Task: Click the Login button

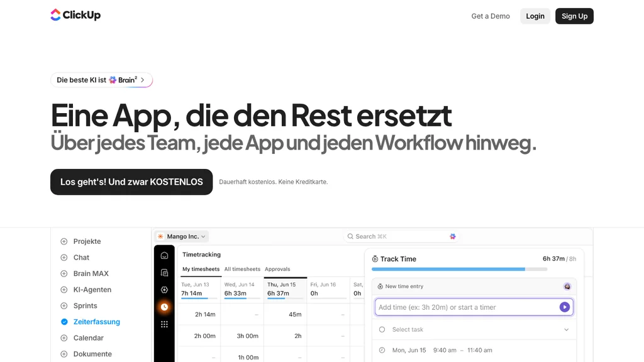Action: [x=535, y=16]
